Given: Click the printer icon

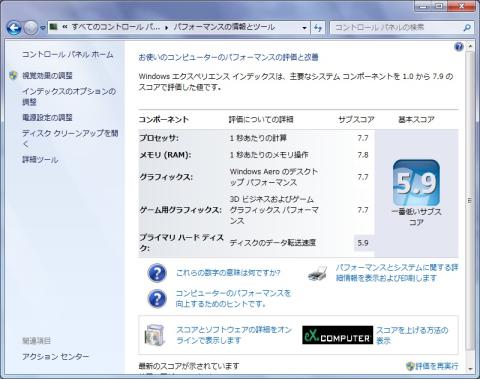Looking at the screenshot, I should 318,273.
